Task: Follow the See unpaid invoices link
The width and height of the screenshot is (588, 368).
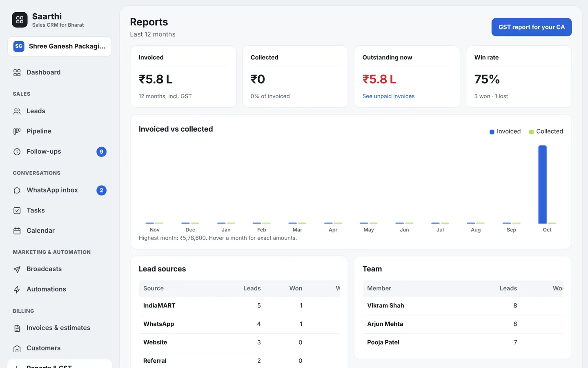Action: tap(388, 96)
